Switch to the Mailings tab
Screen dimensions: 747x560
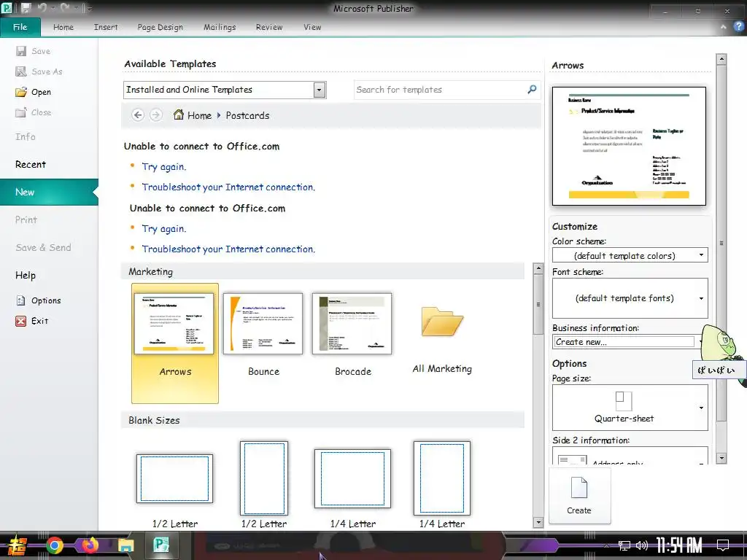point(220,27)
